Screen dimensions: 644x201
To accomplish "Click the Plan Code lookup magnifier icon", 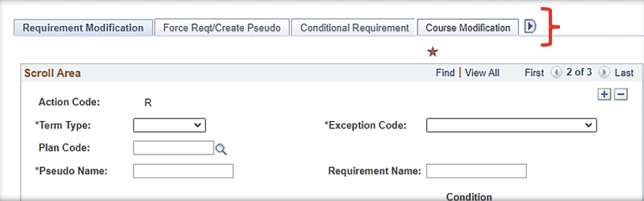I will [221, 149].
